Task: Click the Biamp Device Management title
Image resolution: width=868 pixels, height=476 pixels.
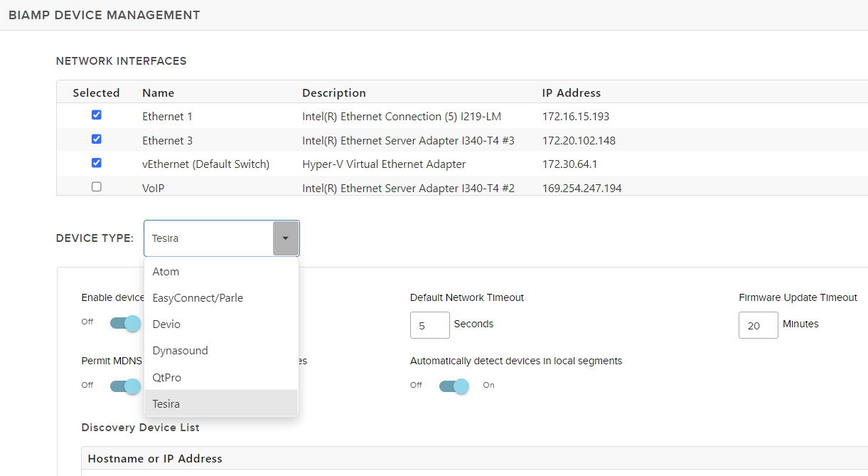Action: (105, 15)
